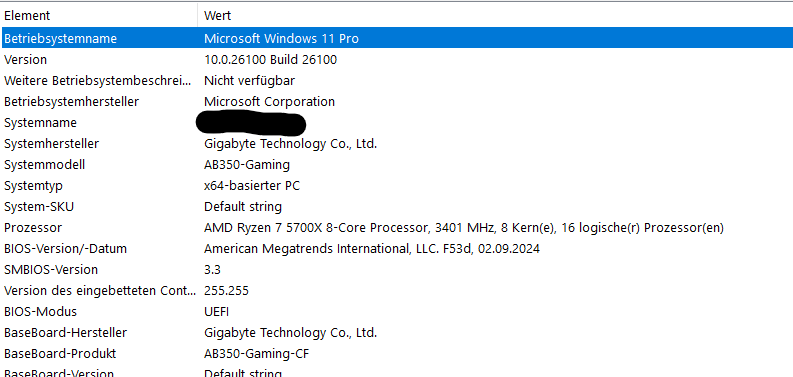The width and height of the screenshot is (793, 377).
Task: Select the Systemmodell AB350-Gaming row
Action: [396, 164]
